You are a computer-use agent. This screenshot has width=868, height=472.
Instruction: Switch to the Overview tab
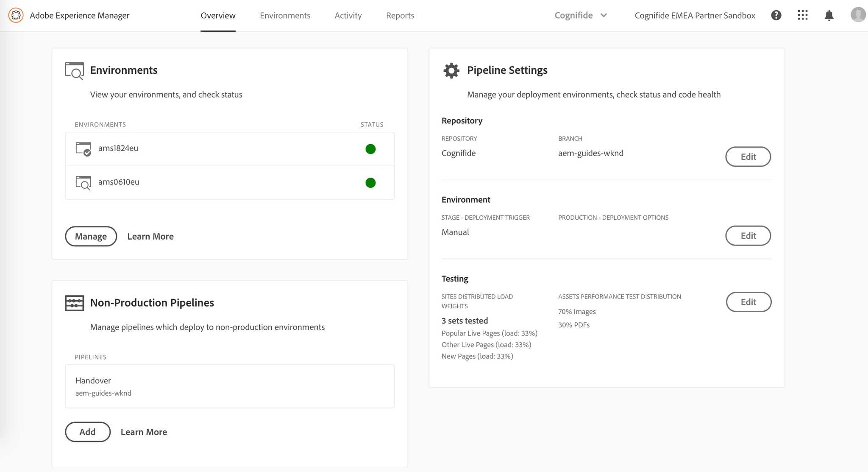click(x=218, y=16)
